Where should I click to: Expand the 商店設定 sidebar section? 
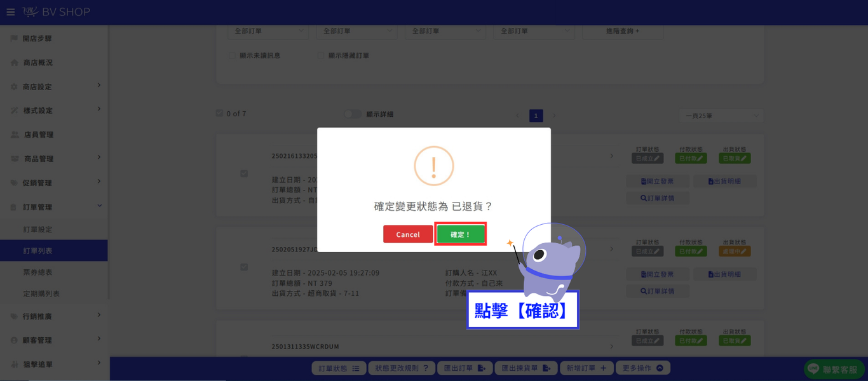click(54, 86)
